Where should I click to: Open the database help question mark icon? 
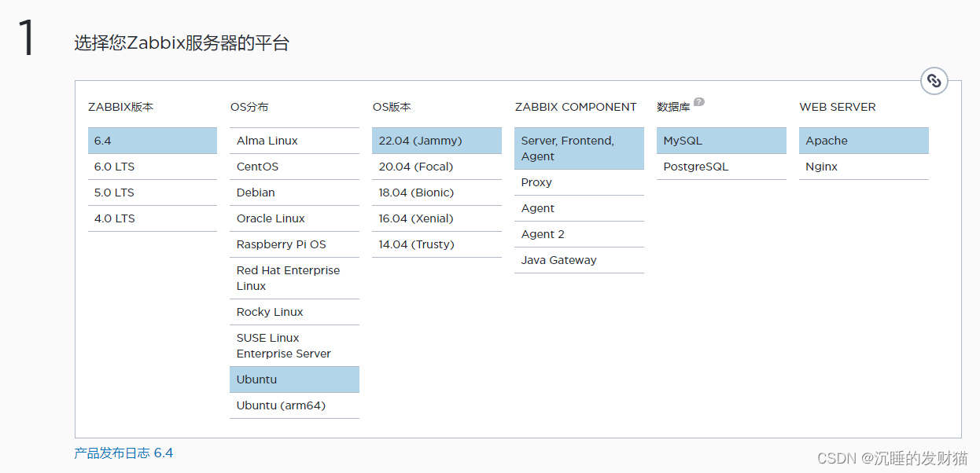(699, 102)
